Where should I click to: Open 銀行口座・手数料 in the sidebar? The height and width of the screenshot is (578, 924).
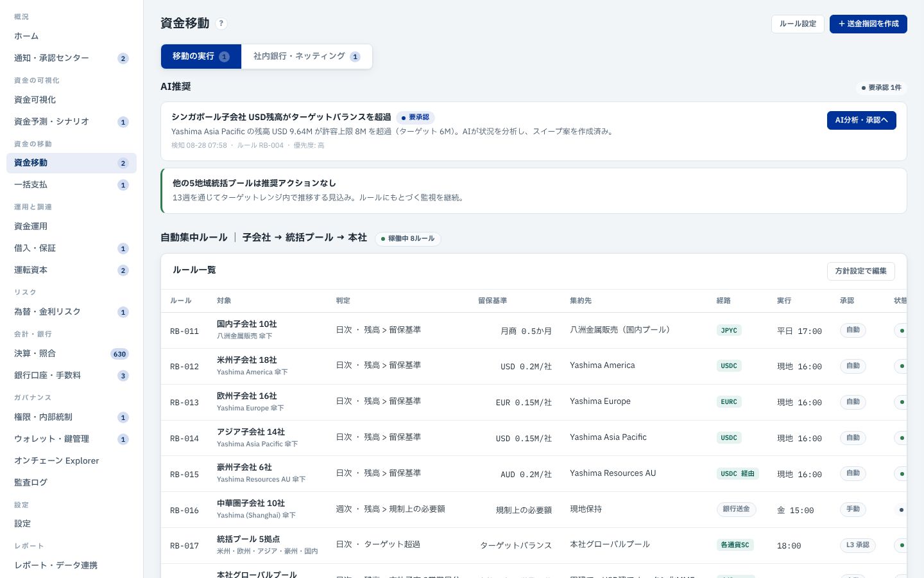71,375
